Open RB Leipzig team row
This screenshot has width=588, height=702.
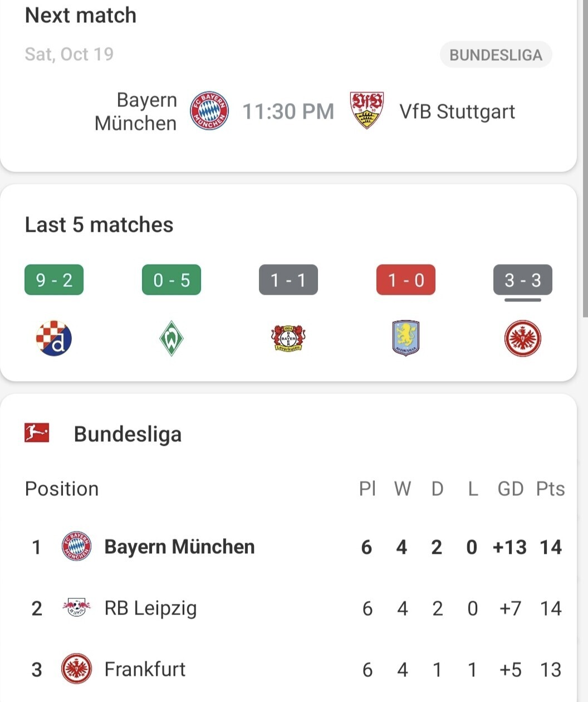294,608
